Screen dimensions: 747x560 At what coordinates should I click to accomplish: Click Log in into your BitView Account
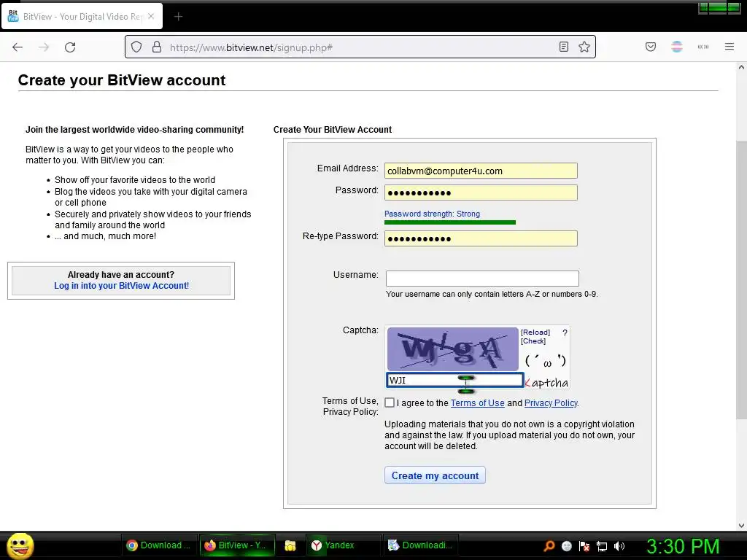click(x=122, y=286)
